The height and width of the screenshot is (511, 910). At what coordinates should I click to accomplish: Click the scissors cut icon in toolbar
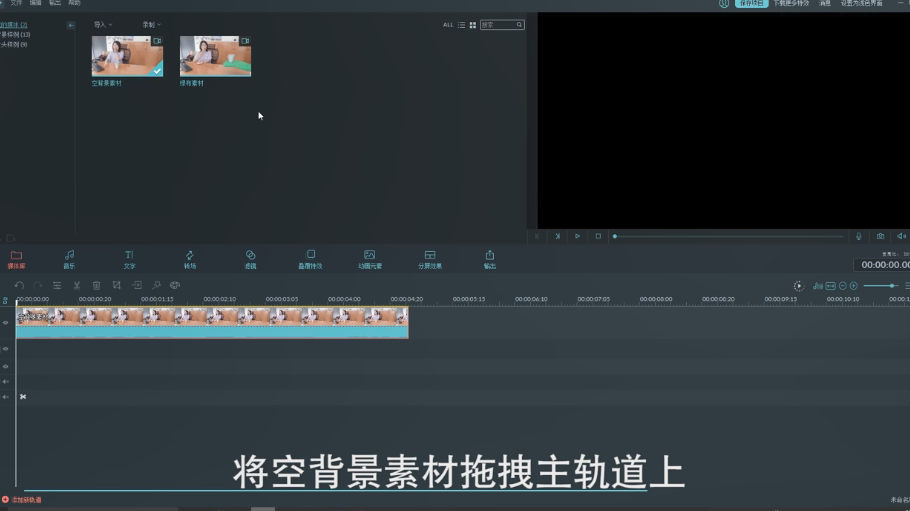[77, 285]
